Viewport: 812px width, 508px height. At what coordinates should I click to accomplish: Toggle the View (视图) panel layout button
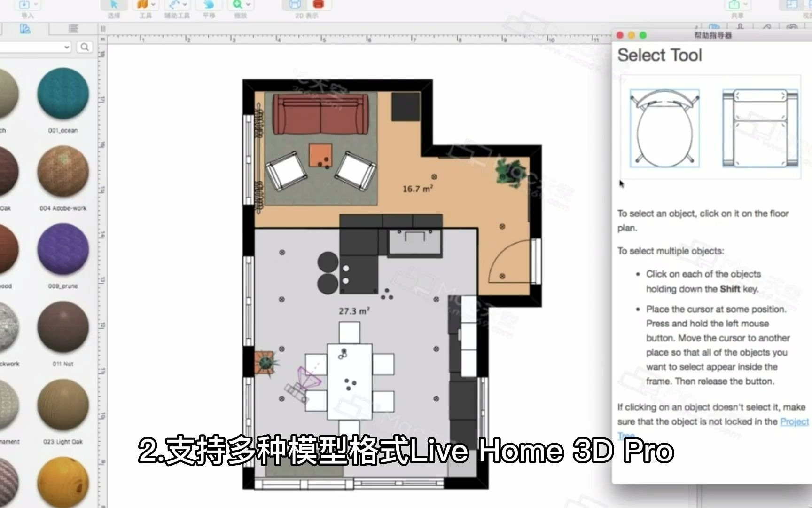point(792,4)
